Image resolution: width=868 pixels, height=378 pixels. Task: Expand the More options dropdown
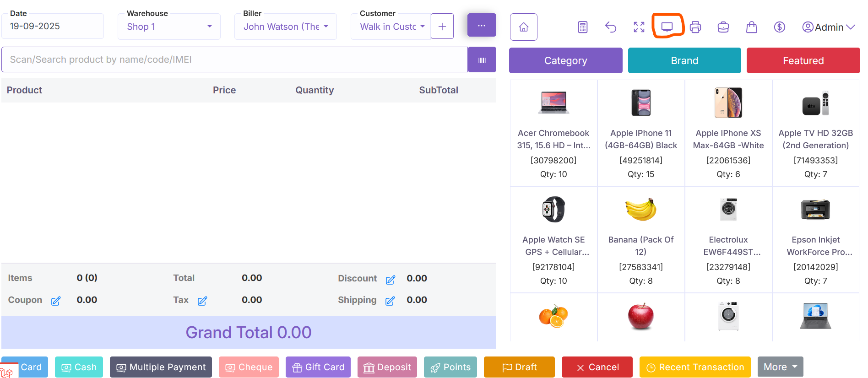780,367
